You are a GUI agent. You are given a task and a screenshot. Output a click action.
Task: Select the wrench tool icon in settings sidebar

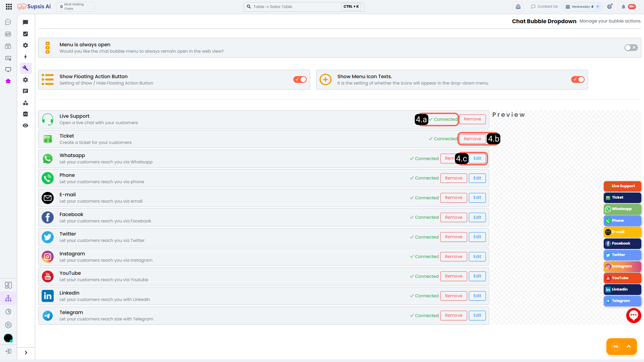point(26,68)
